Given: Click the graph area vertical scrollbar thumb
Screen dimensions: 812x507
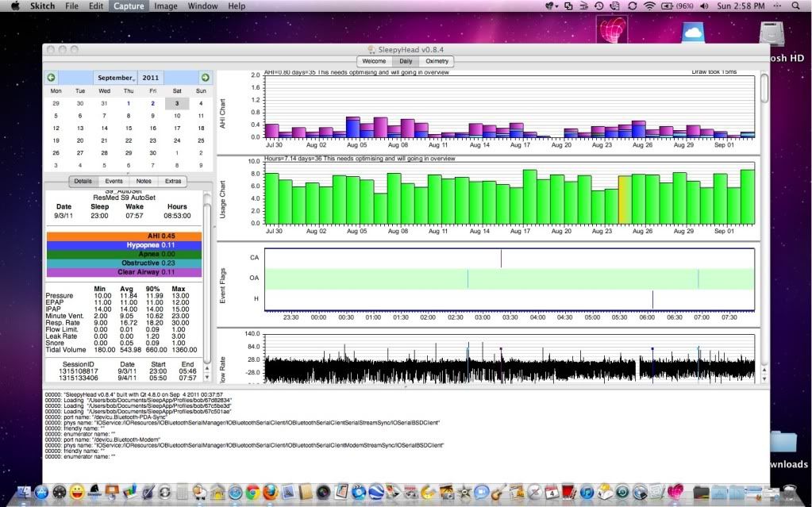Looking at the screenshot, I should click(x=764, y=88).
